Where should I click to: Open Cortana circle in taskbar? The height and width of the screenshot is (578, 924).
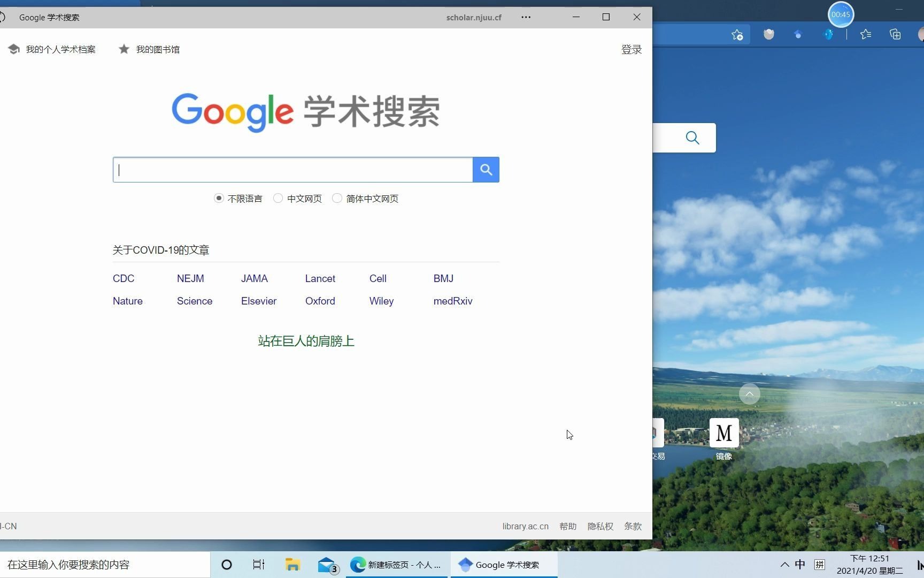(227, 565)
